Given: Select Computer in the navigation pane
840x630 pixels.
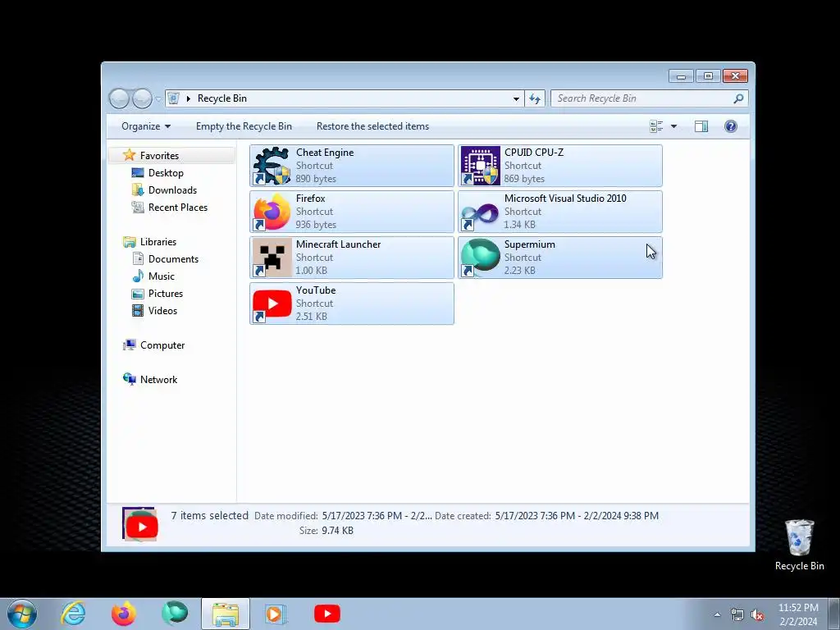Looking at the screenshot, I should (x=162, y=345).
